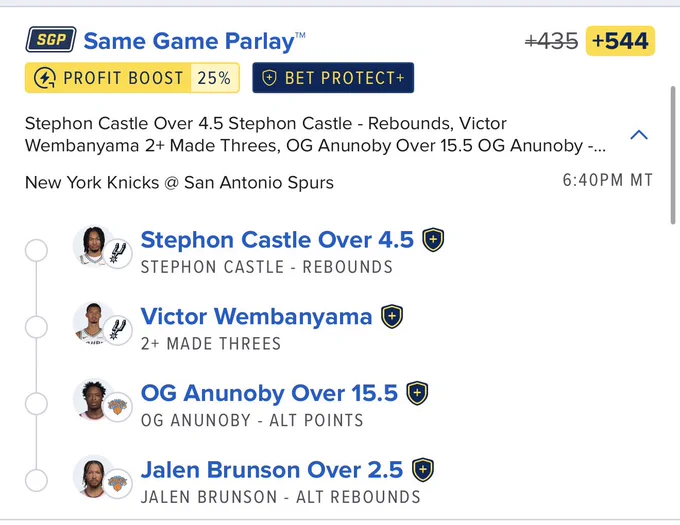Open OG Anunoby Over 15.5 selection
Viewport: 680px width, 525px height.
click(269, 393)
